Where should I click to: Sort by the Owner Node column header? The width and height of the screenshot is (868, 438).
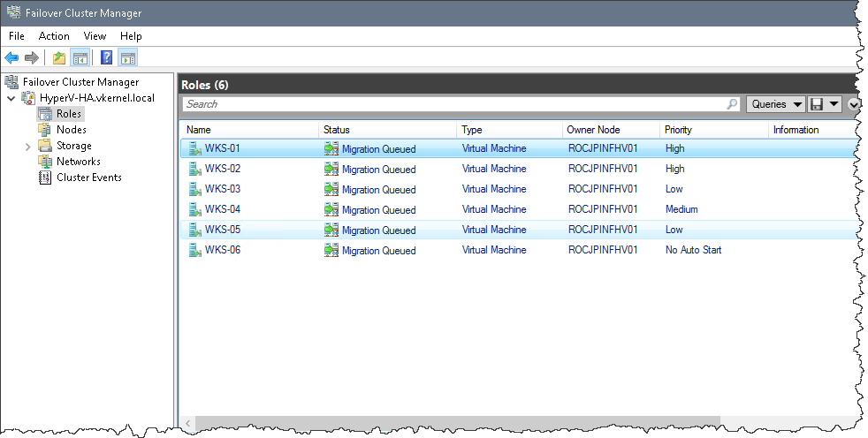pos(611,130)
